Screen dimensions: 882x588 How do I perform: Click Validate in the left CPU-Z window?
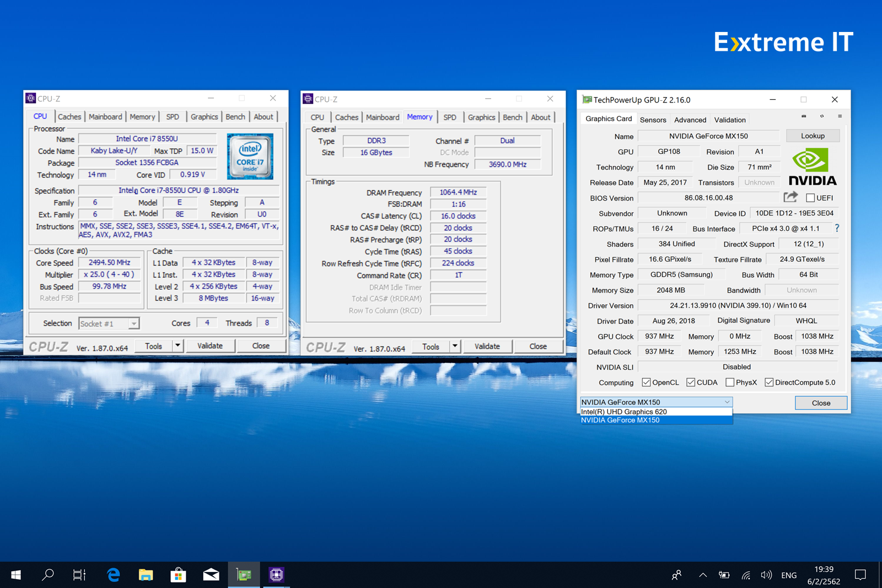pyautogui.click(x=210, y=346)
